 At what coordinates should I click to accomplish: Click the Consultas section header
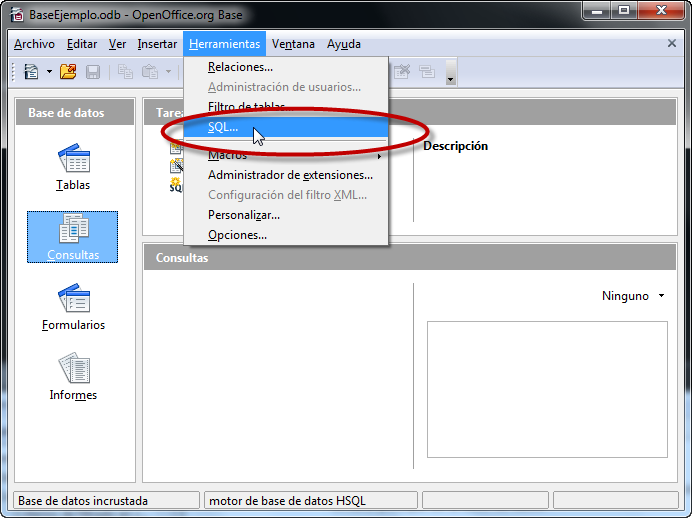coord(410,258)
